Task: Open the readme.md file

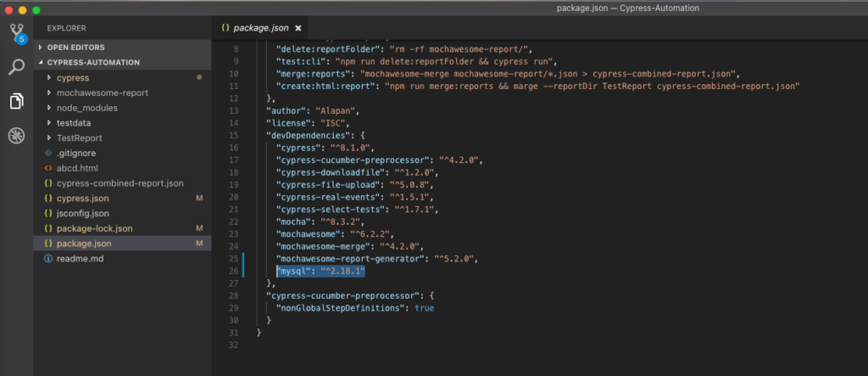Action: tap(80, 258)
